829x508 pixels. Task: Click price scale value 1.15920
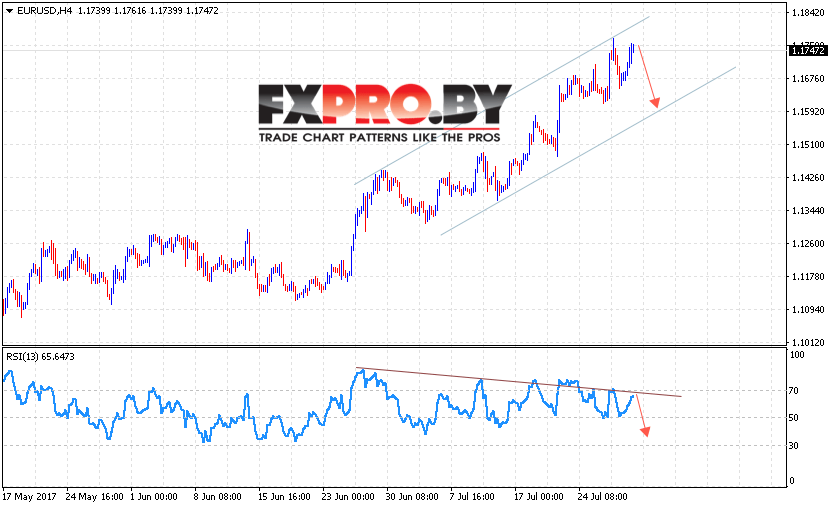click(808, 112)
